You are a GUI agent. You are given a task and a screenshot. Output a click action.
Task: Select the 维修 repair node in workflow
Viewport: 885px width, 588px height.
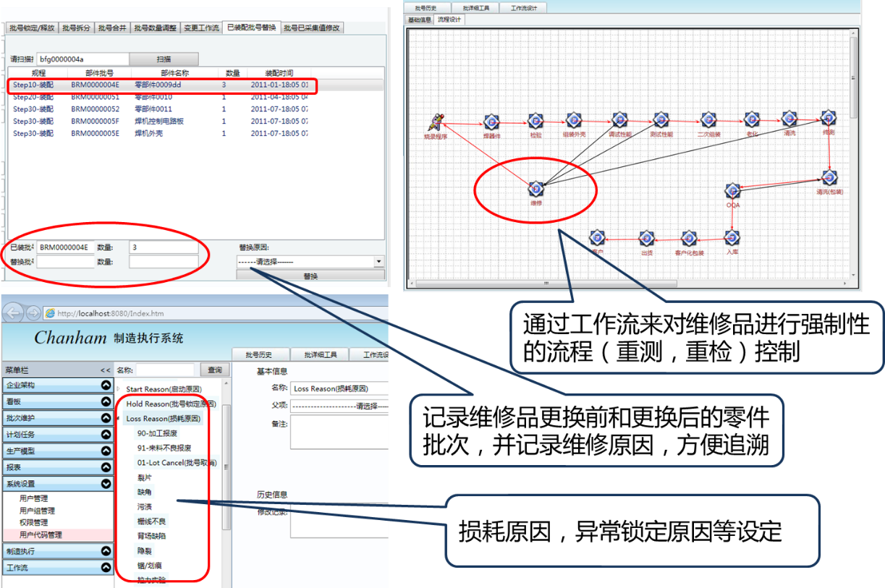(x=536, y=189)
